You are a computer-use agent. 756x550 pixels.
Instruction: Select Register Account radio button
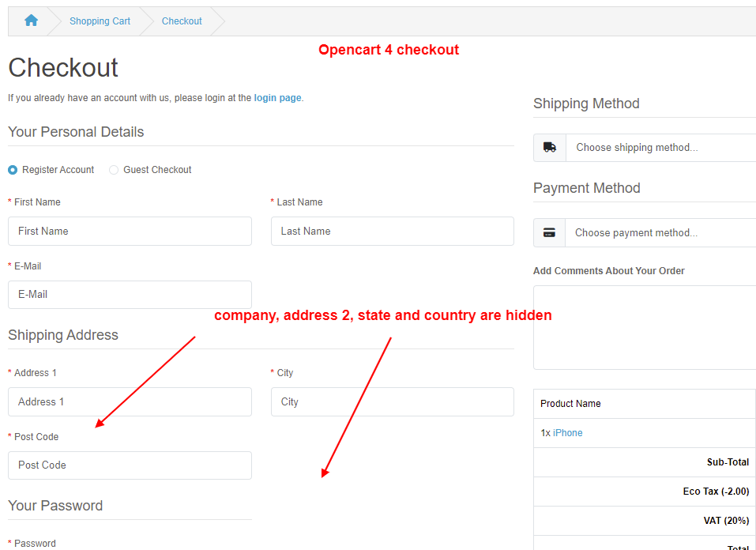[x=13, y=170]
